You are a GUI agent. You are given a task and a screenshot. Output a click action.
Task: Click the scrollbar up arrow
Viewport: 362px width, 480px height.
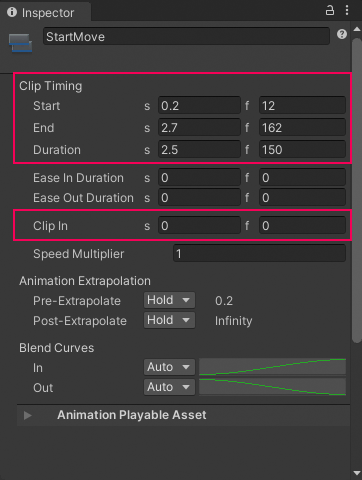(357, 29)
